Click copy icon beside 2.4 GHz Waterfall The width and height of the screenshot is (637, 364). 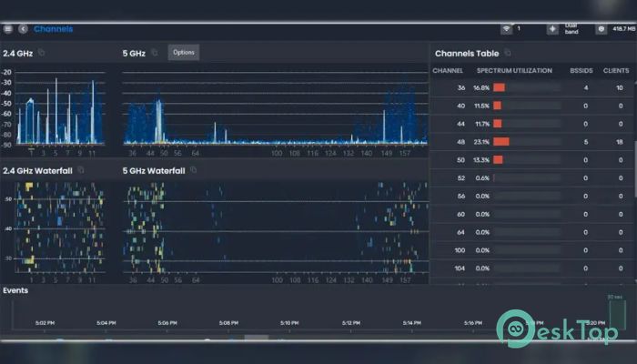point(81,170)
